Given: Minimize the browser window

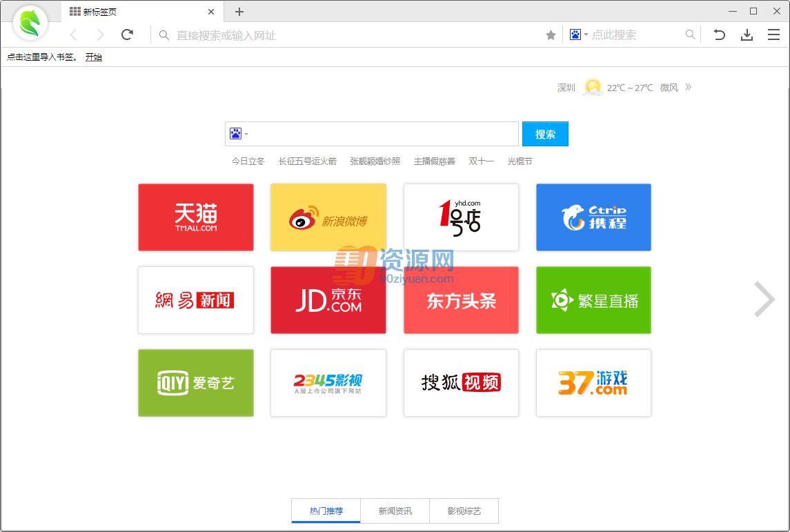Looking at the screenshot, I should (733, 11).
